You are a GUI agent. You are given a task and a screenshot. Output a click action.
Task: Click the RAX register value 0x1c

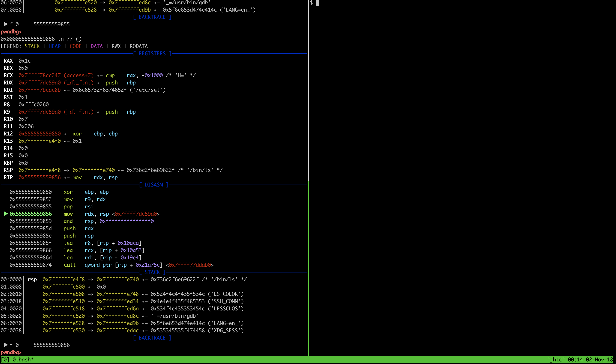(x=24, y=61)
